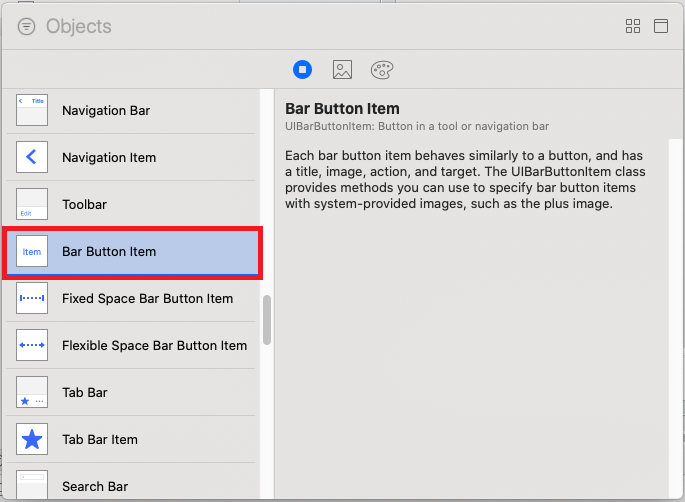Show the color palette library
Screen dimensions: 685x502
coord(383,70)
